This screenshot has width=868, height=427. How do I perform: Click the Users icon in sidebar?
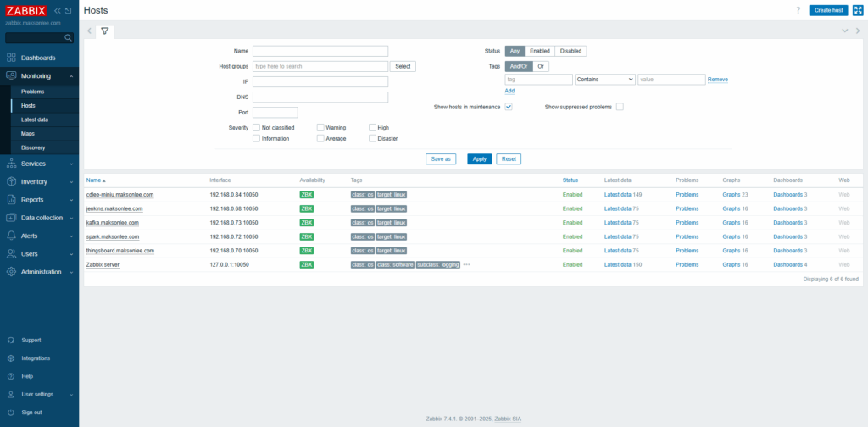[11, 254]
